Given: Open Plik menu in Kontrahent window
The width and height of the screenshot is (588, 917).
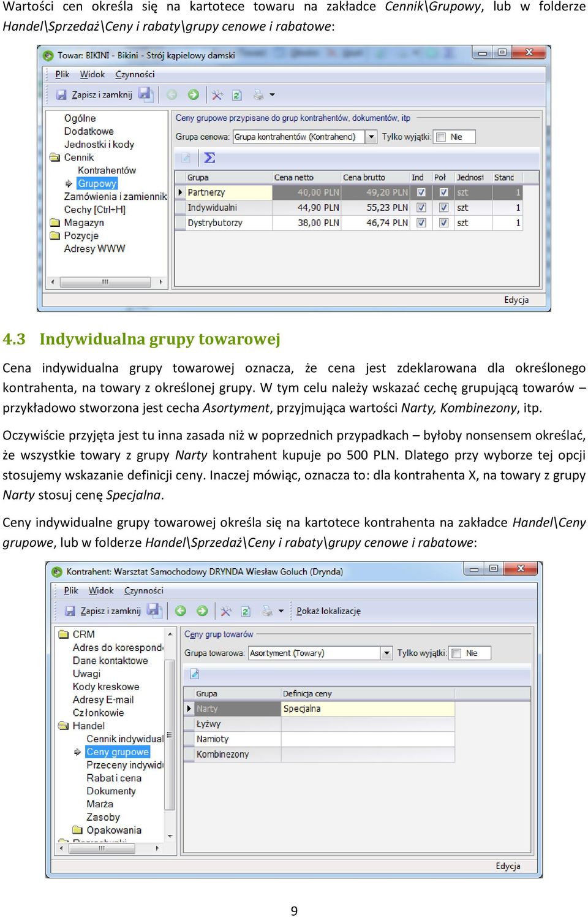Looking at the screenshot, I should (71, 590).
